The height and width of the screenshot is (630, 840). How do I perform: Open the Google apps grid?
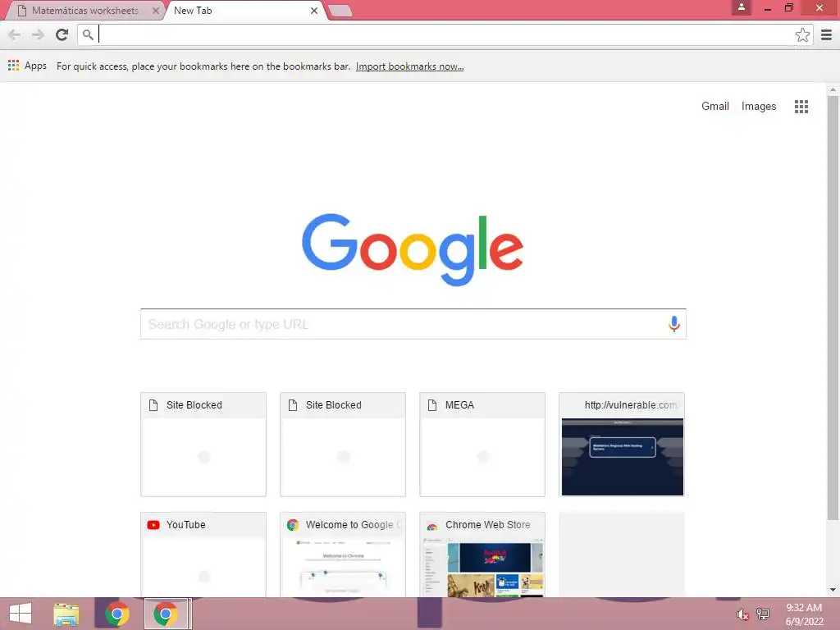coord(801,106)
